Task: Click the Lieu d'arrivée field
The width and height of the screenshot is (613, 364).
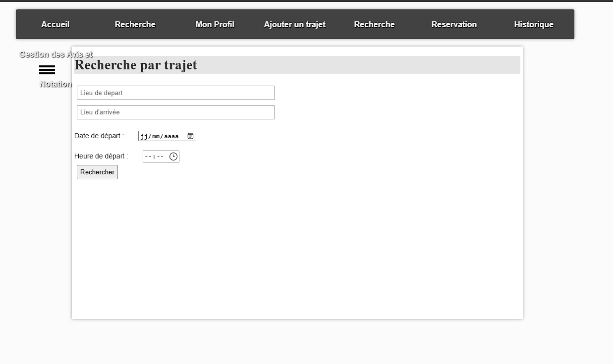Action: 176,112
